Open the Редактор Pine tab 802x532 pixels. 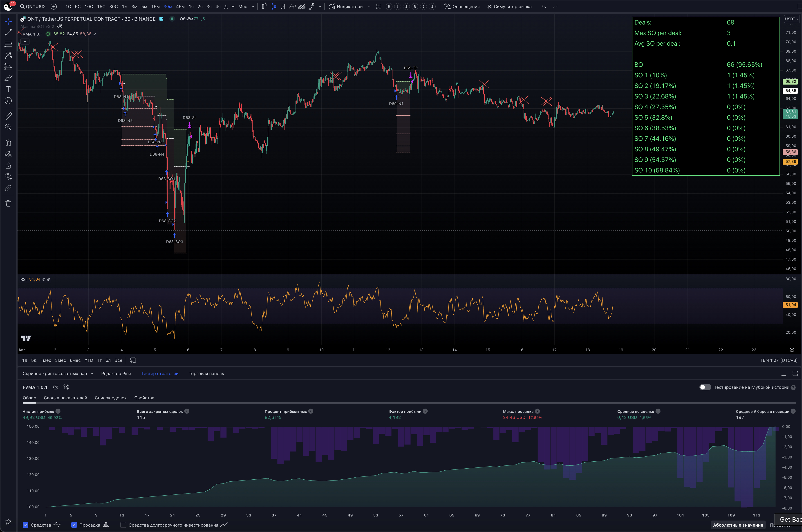click(116, 373)
